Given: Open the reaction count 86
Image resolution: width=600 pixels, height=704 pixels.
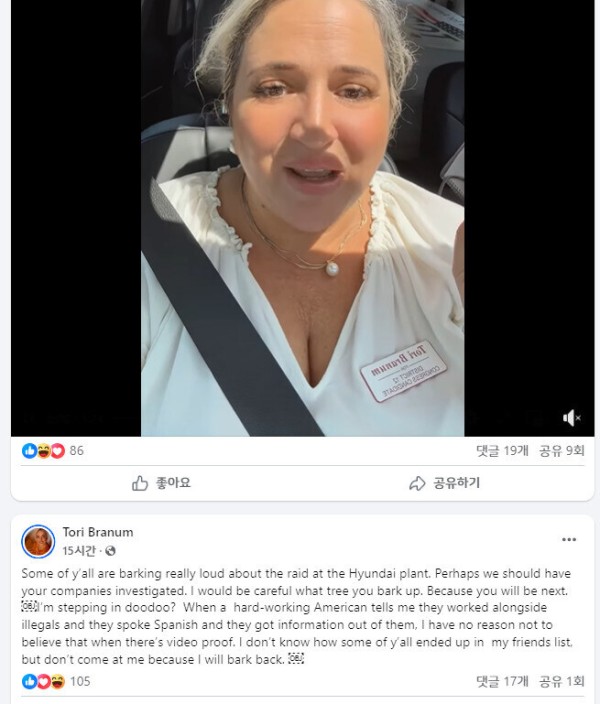Looking at the screenshot, I should 76,450.
